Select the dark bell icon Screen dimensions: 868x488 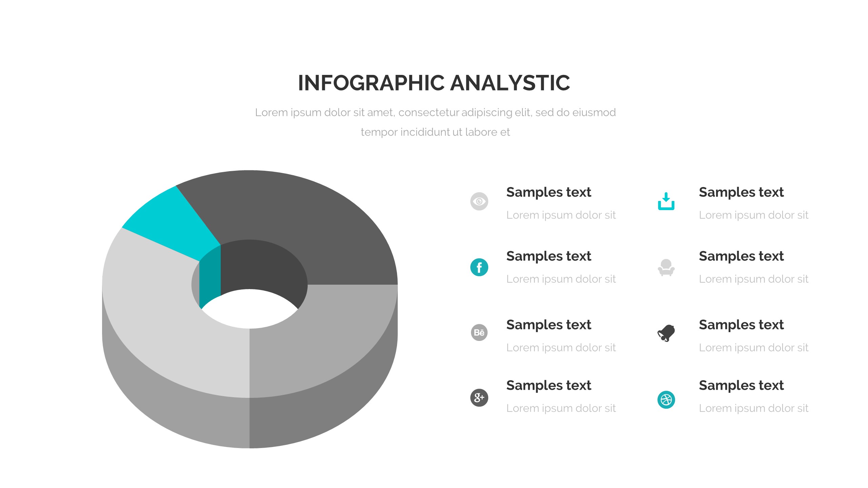pyautogui.click(x=666, y=333)
